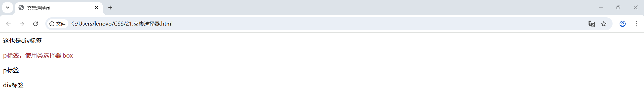
Task: Click the bottom div标签 text
Action: pos(13,85)
